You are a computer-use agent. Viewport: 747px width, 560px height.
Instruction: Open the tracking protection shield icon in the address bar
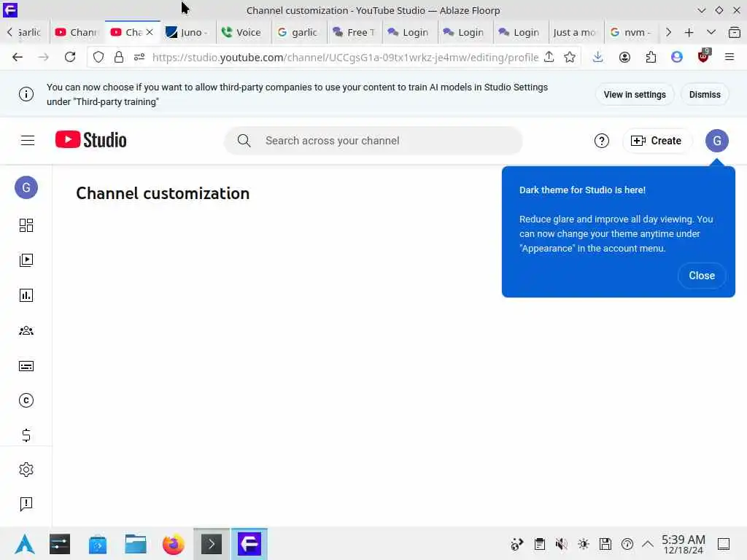click(x=98, y=57)
